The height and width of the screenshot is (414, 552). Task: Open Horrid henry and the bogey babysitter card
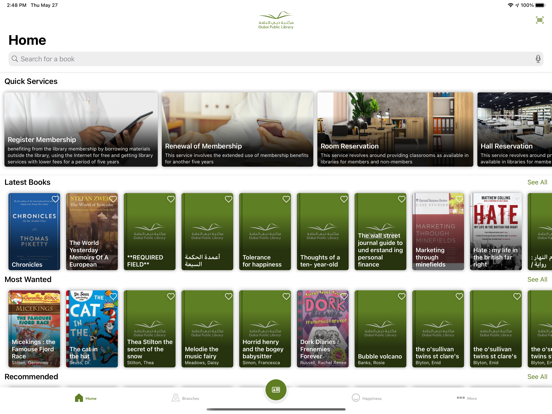(x=265, y=328)
